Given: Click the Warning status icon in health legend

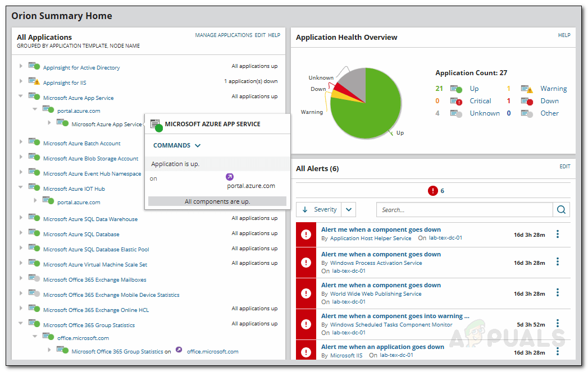Looking at the screenshot, I should point(527,89).
